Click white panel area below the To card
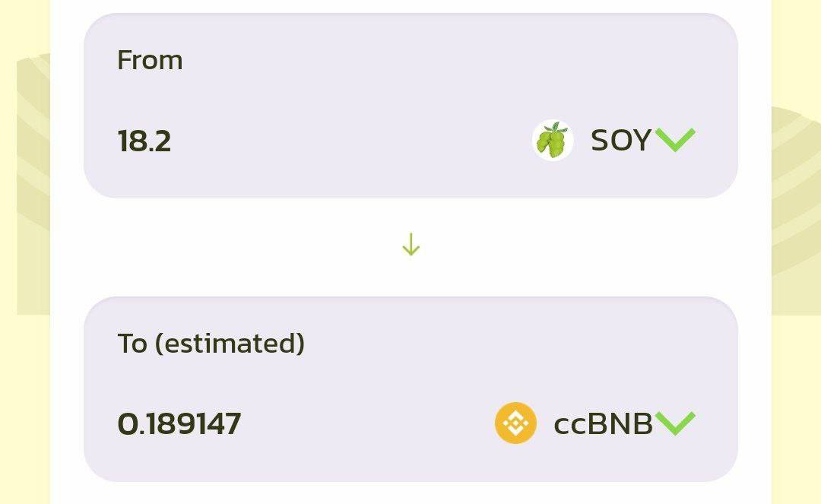Image resolution: width=821 pixels, height=504 pixels. [410, 493]
